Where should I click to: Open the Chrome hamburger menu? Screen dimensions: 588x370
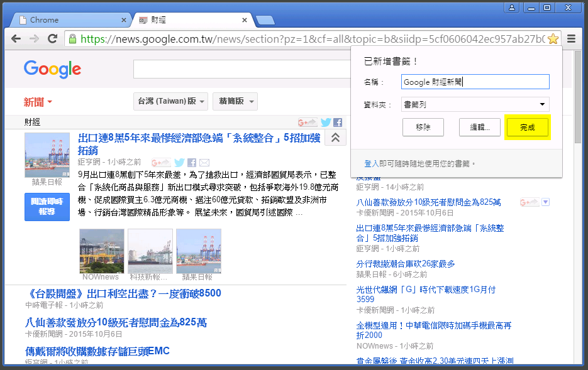pyautogui.click(x=571, y=38)
